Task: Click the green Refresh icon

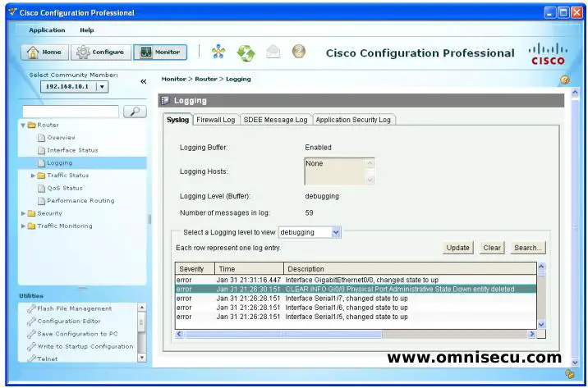Action: coord(246,52)
